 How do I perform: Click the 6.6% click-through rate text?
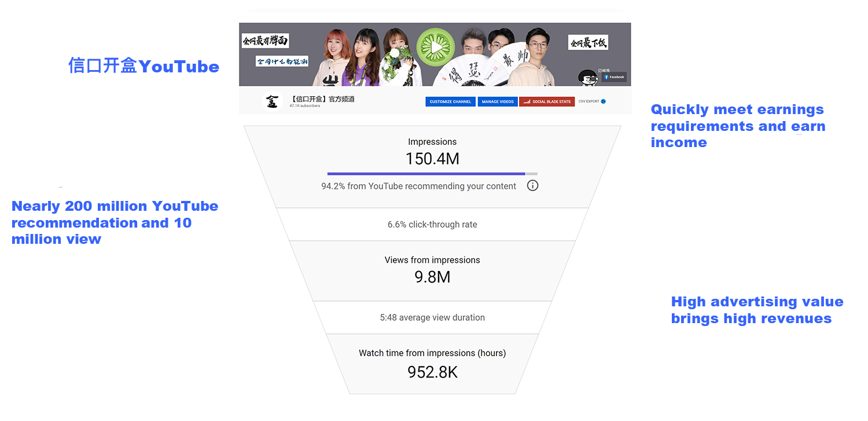(432, 225)
